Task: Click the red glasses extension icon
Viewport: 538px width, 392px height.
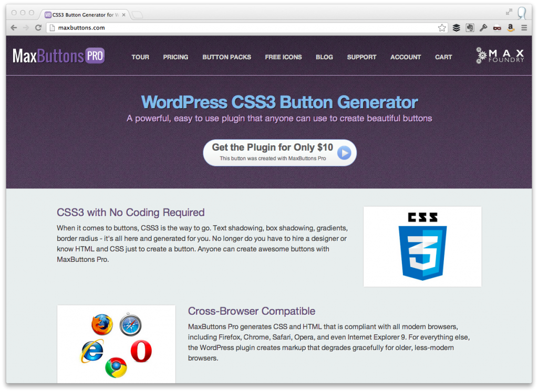Action: click(x=497, y=28)
